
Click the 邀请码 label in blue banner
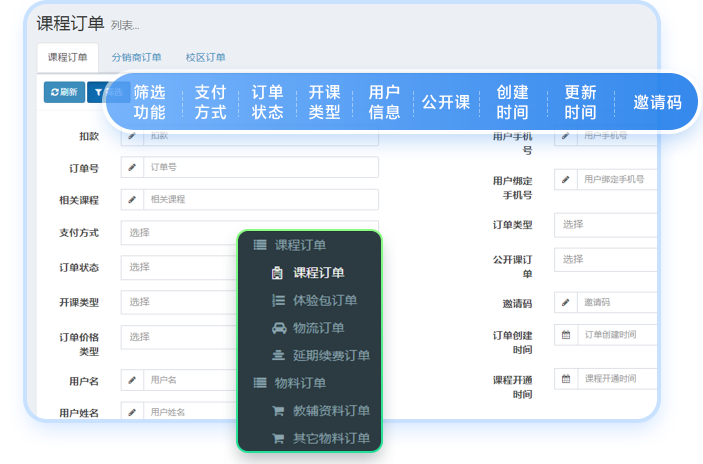click(x=658, y=102)
